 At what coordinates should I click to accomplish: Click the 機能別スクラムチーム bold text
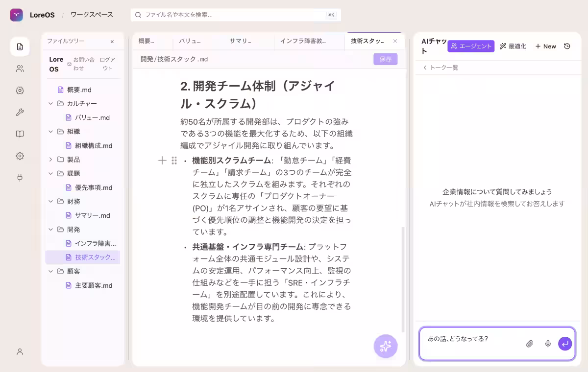pos(231,161)
